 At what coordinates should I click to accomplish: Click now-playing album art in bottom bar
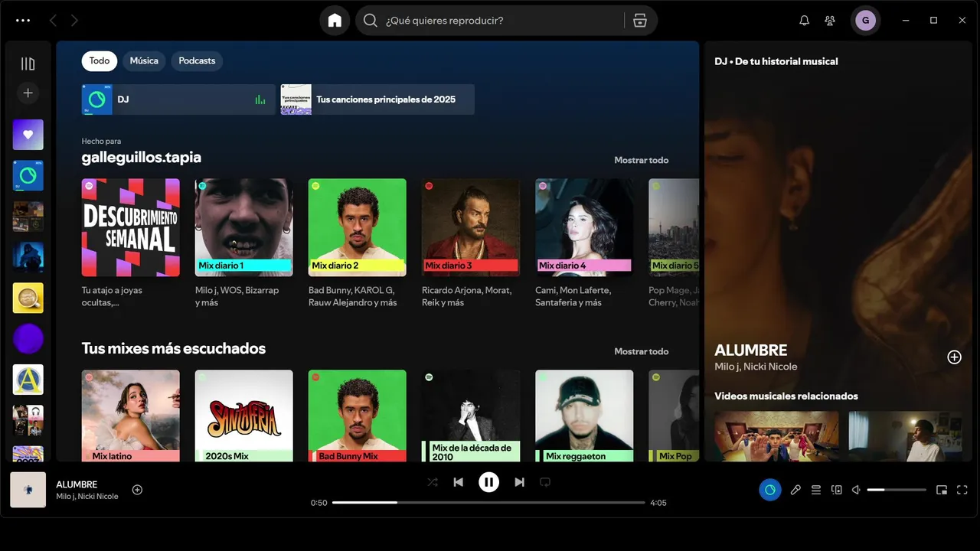tap(28, 490)
